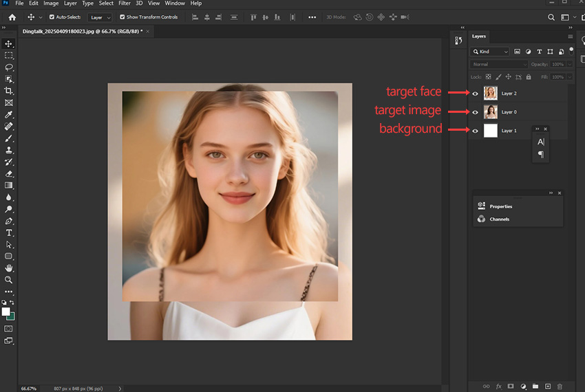Add layer style fx icon
585x392 pixels.
click(499, 386)
